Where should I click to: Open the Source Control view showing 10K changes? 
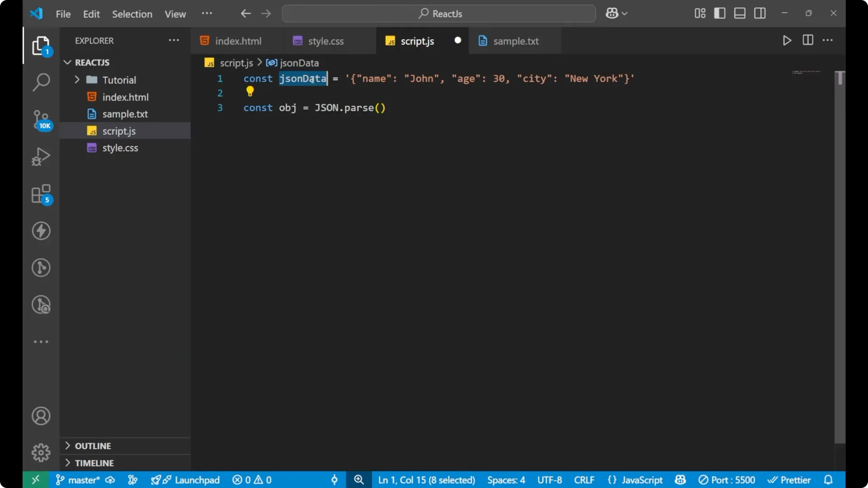point(41,119)
